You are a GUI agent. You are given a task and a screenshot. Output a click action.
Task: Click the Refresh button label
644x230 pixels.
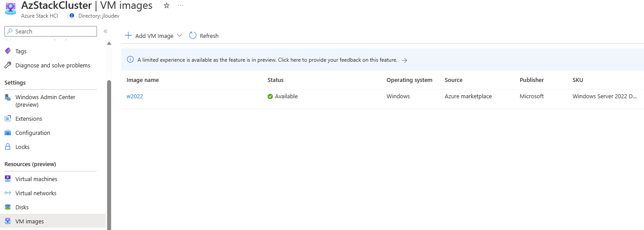coord(209,36)
